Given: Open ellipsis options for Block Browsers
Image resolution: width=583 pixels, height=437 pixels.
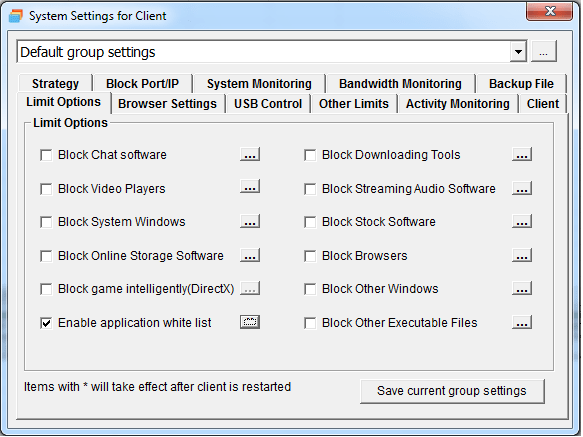Looking at the screenshot, I should click(522, 256).
